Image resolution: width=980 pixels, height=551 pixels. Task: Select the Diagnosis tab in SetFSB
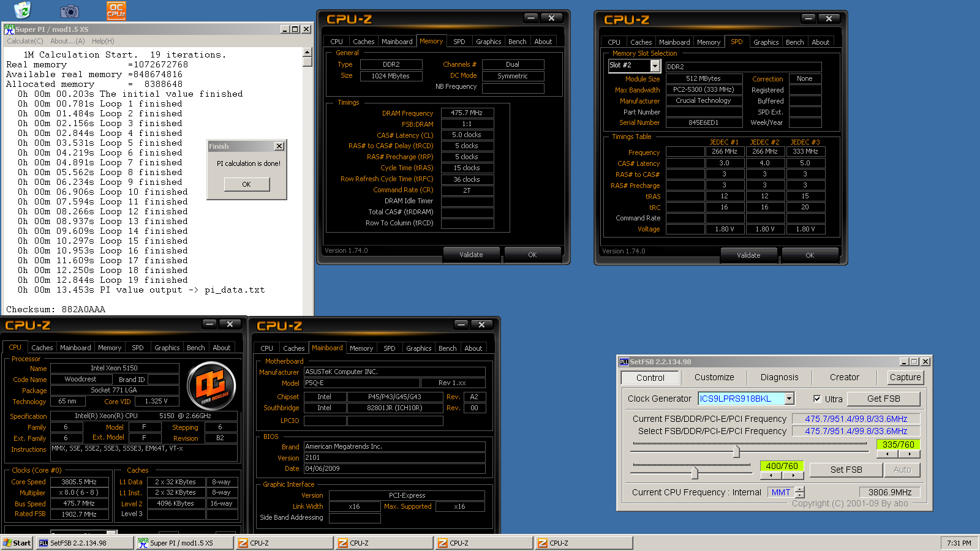[779, 377]
